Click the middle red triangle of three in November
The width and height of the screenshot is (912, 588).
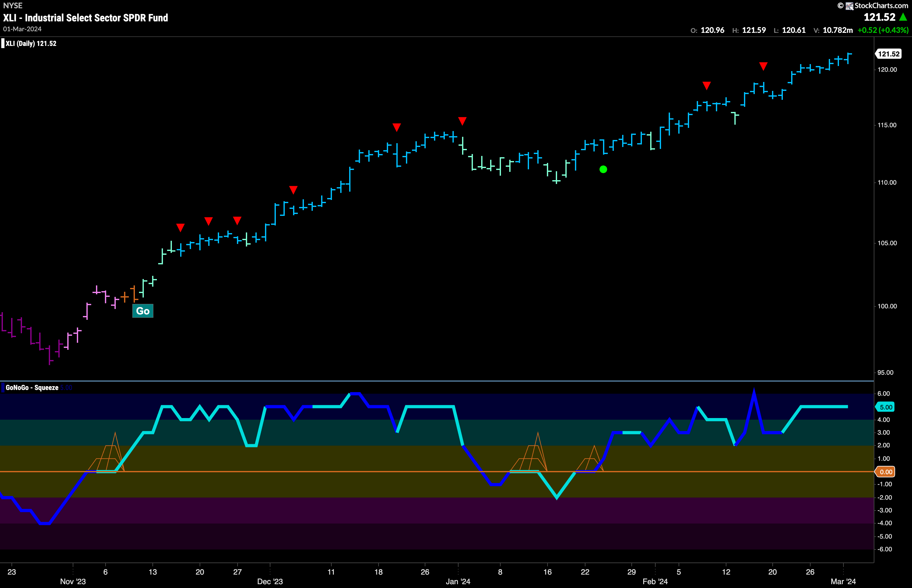[x=209, y=221]
